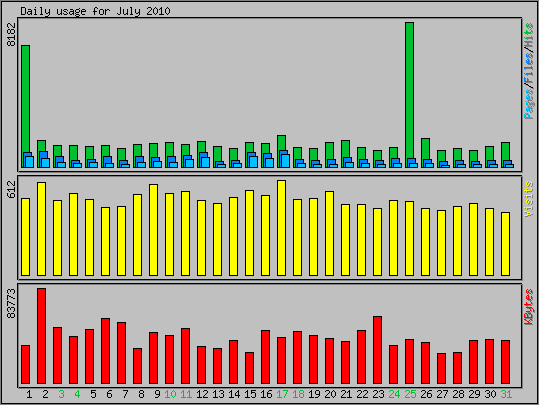Select the yellow Visits bar for day 31

pos(505,244)
